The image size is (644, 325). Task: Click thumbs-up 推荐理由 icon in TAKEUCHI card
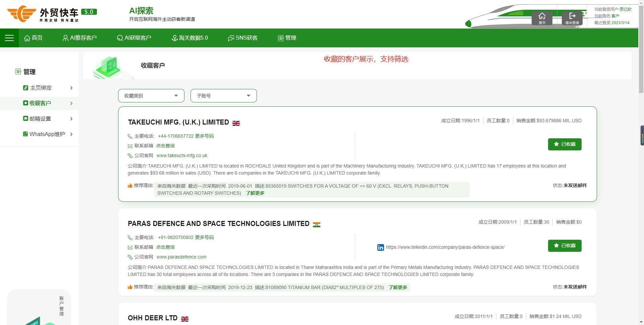coord(130,185)
